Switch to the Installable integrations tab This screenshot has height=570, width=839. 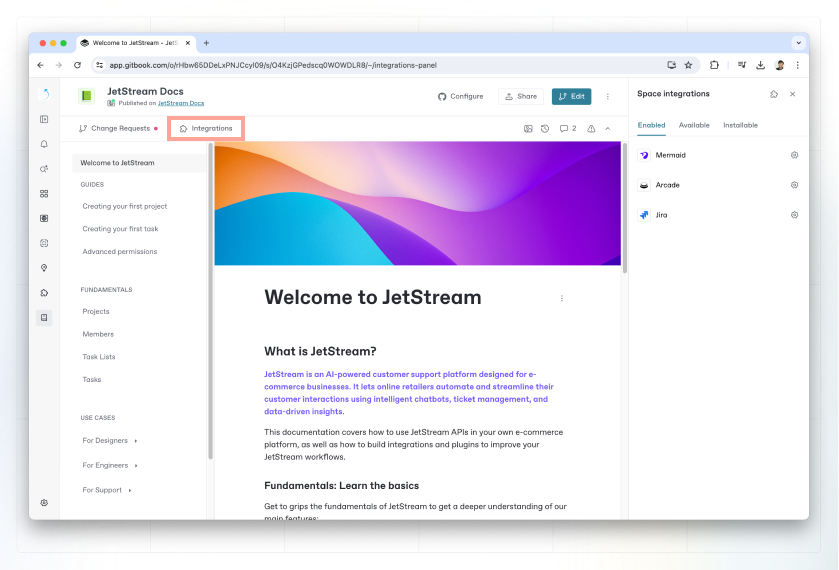[740, 125]
